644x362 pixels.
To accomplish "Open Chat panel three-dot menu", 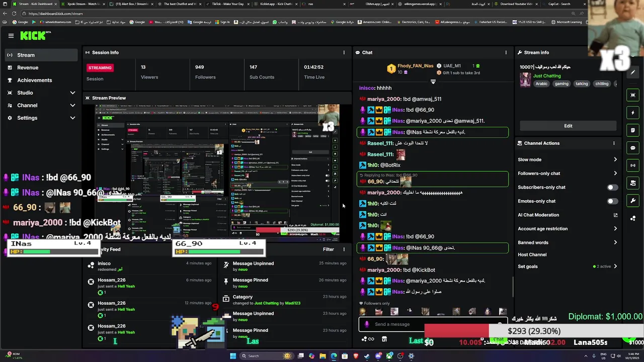I will pos(506,52).
